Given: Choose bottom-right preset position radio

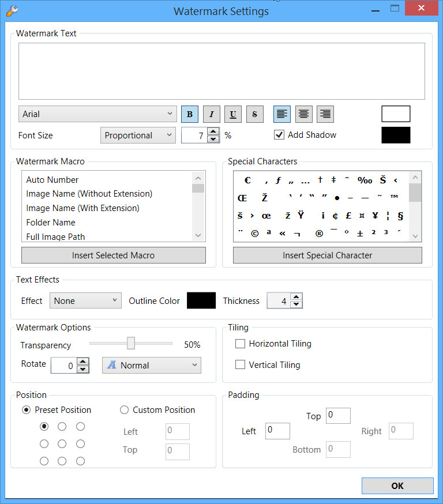Looking at the screenshot, I should click(80, 461).
